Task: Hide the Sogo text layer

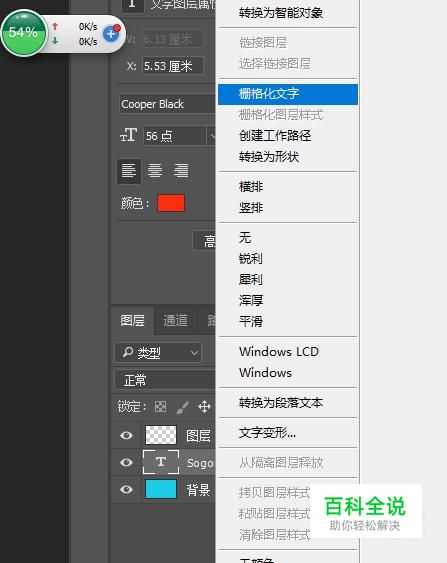Action: 126,462
